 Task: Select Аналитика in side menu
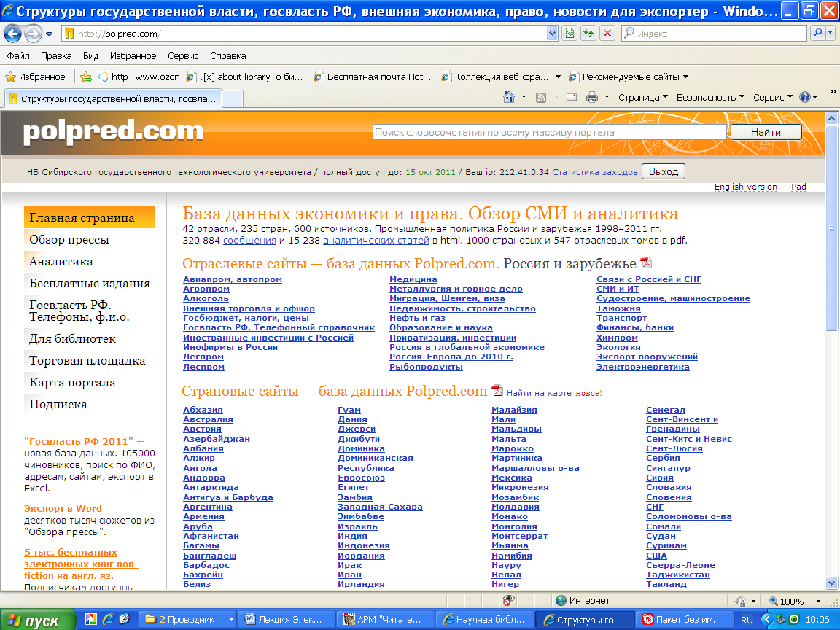[61, 262]
